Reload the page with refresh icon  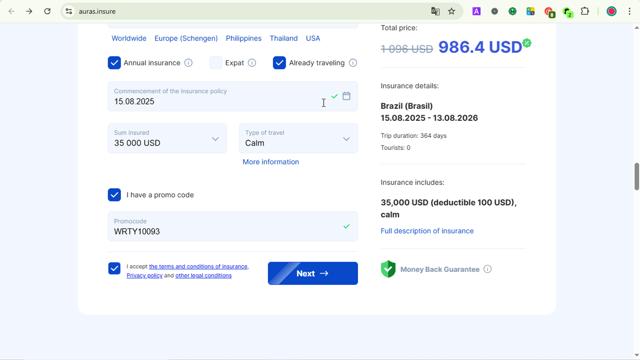click(47, 11)
